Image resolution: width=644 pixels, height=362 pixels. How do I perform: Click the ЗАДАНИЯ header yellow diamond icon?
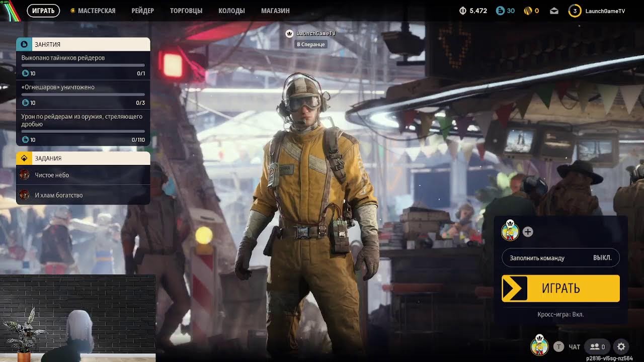click(x=24, y=158)
